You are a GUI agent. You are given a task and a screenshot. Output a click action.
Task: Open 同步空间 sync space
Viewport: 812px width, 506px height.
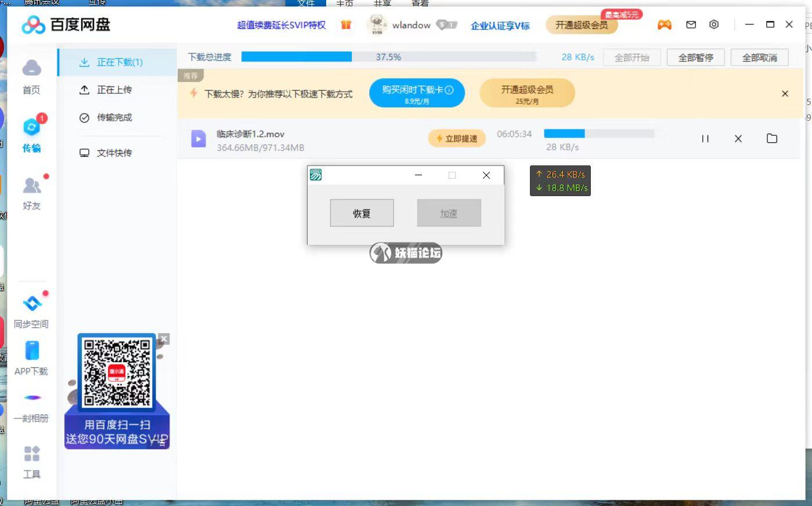(31, 310)
